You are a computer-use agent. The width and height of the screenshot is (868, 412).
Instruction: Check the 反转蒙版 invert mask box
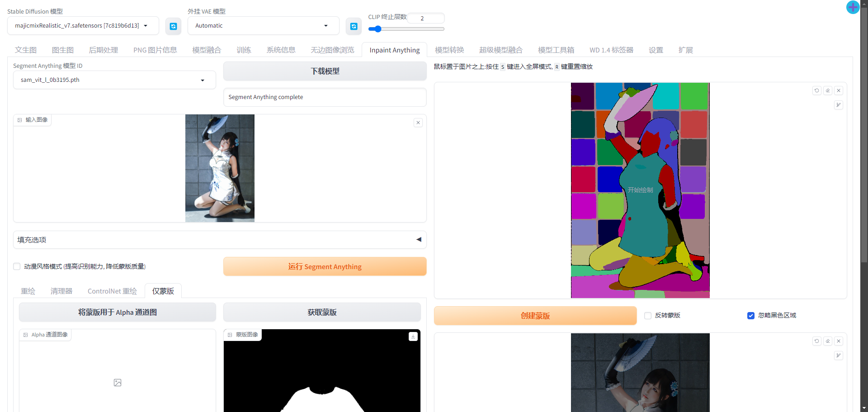(x=648, y=316)
